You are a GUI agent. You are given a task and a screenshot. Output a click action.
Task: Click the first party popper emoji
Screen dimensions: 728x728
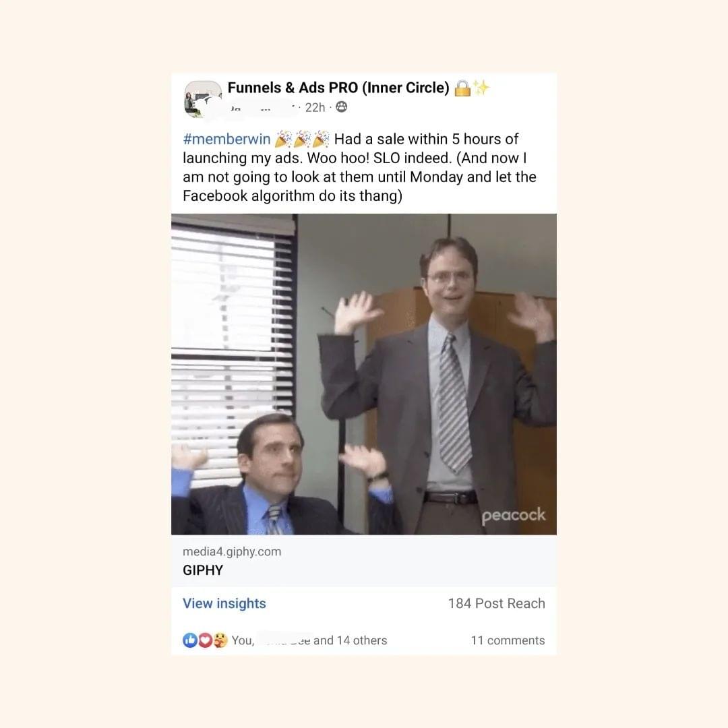pyautogui.click(x=283, y=139)
